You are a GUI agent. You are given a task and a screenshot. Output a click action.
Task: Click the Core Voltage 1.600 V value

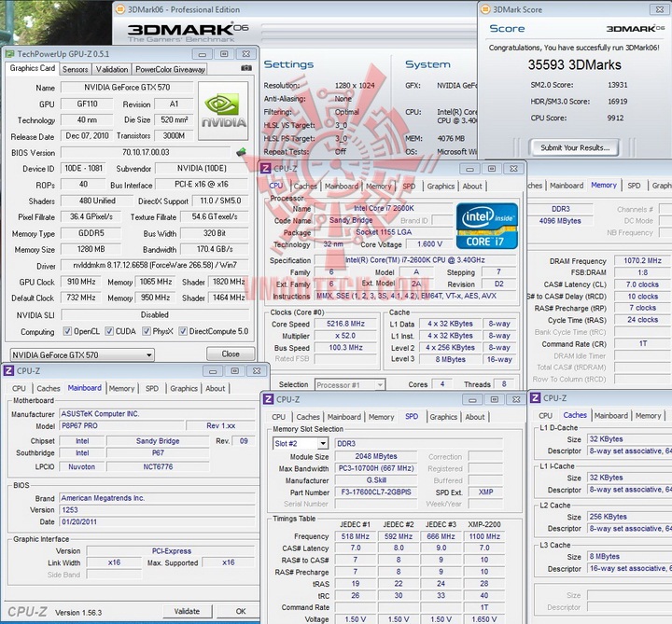click(x=429, y=244)
